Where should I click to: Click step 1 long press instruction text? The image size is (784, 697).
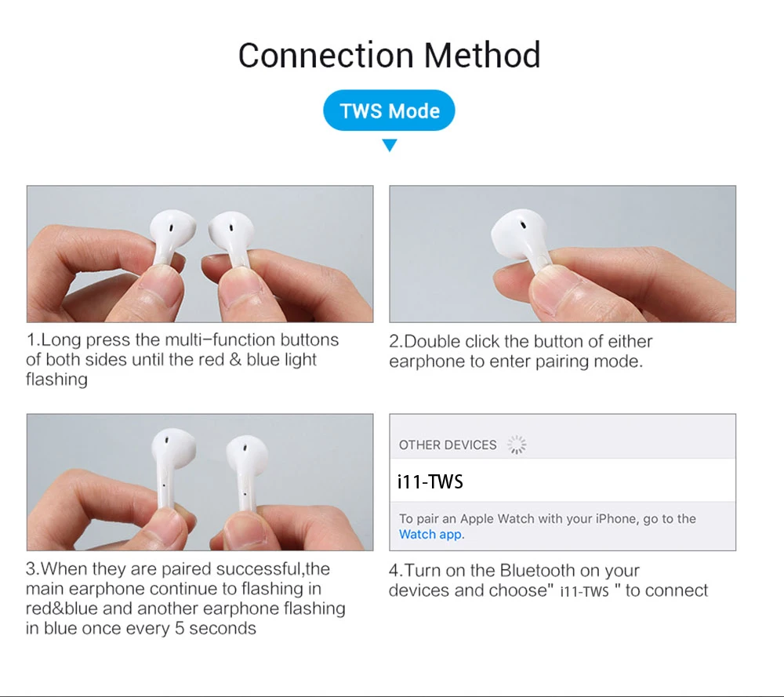(182, 360)
